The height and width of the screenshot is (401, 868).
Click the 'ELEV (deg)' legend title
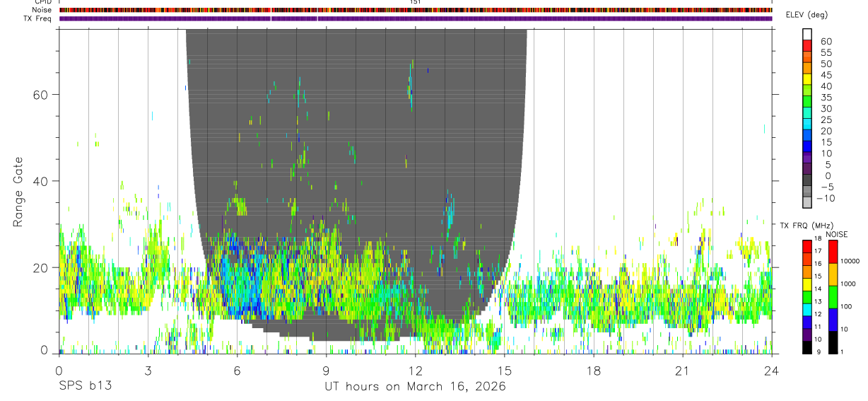point(807,15)
